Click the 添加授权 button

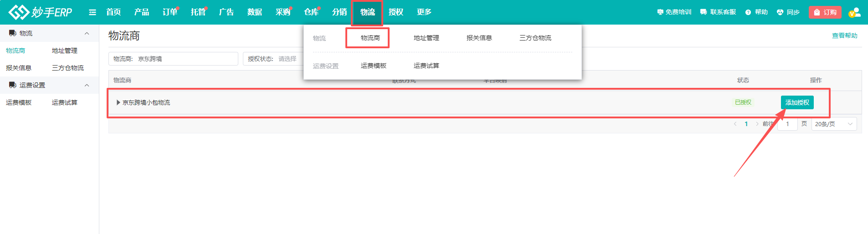(x=797, y=102)
